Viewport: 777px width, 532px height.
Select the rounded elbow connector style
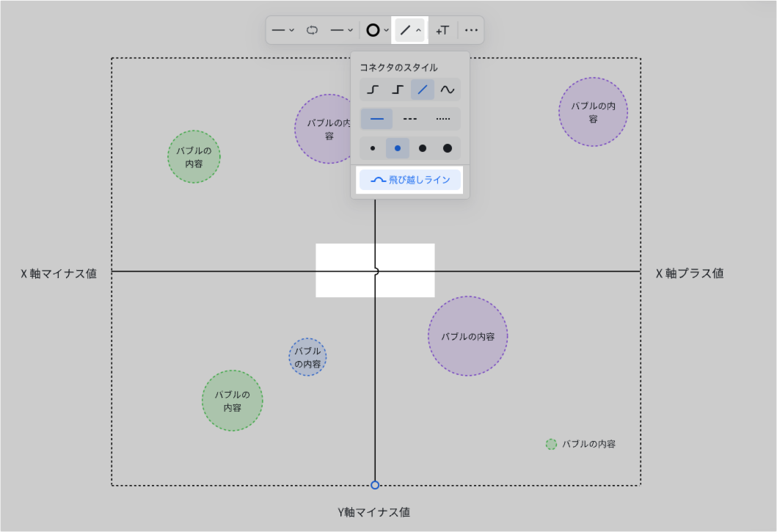(373, 90)
